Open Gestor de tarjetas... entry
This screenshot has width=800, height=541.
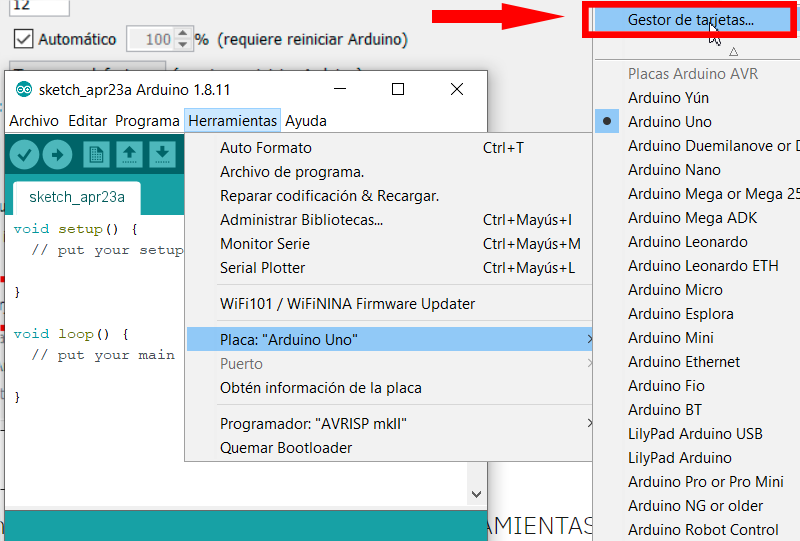point(690,20)
